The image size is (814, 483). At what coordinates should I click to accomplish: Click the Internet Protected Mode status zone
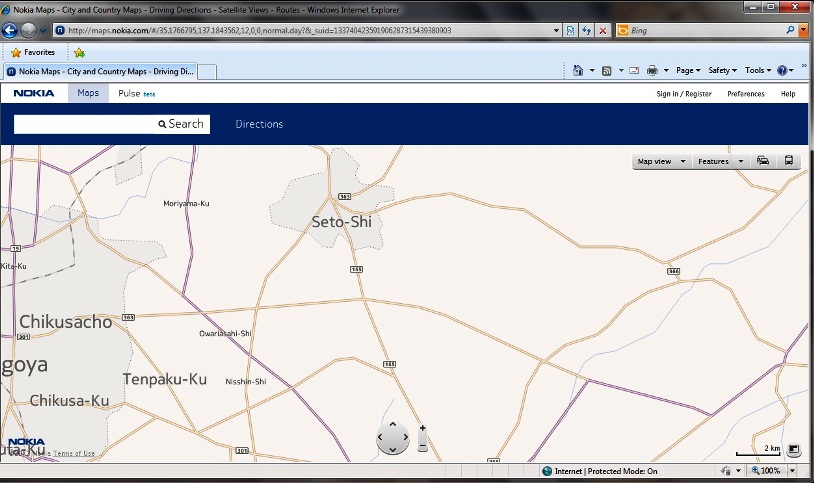pos(600,471)
